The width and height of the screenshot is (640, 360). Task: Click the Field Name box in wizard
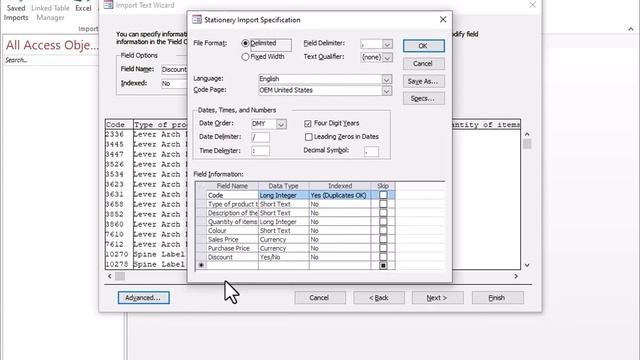pyautogui.click(x=174, y=69)
